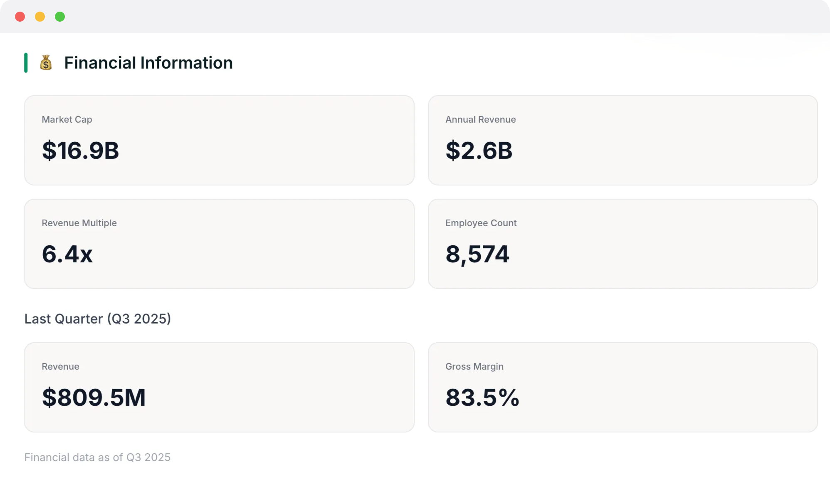Select the 8,574 employee number

pos(477,254)
